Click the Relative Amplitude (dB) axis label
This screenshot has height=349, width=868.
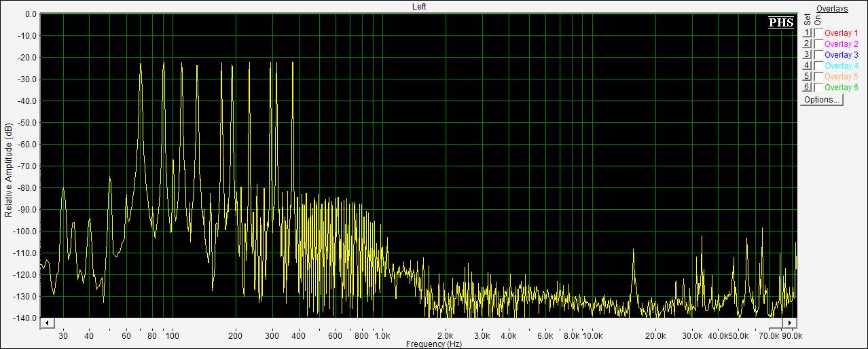pyautogui.click(x=9, y=170)
